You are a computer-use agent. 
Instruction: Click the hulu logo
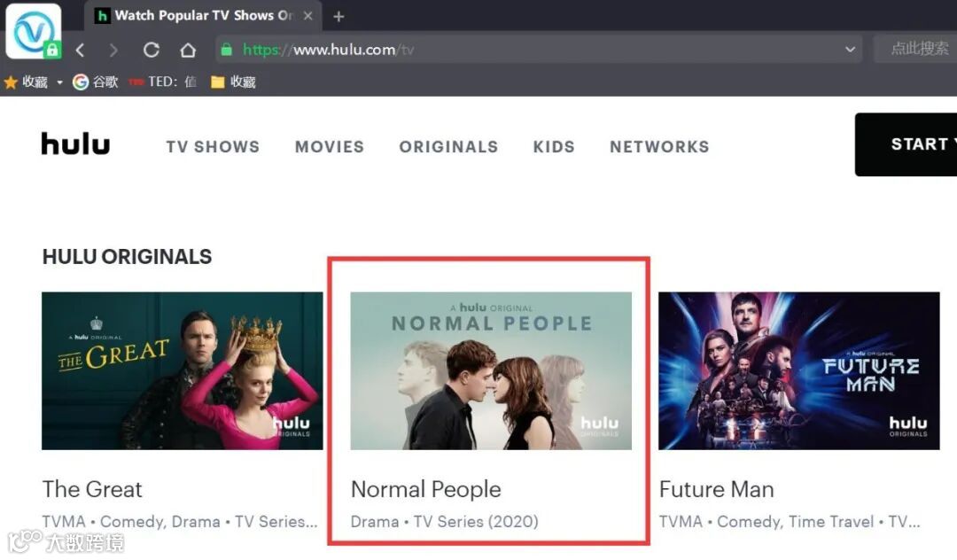75,144
